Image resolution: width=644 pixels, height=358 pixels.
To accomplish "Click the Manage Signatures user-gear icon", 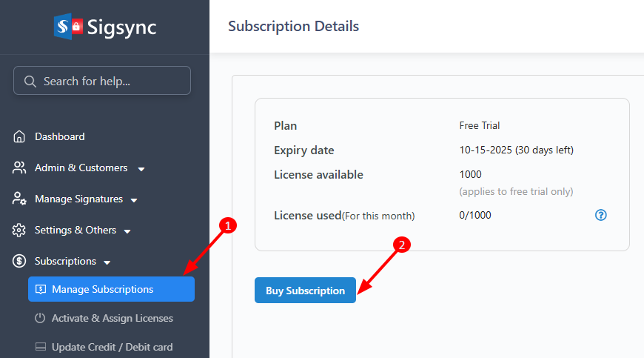I will coord(19,199).
